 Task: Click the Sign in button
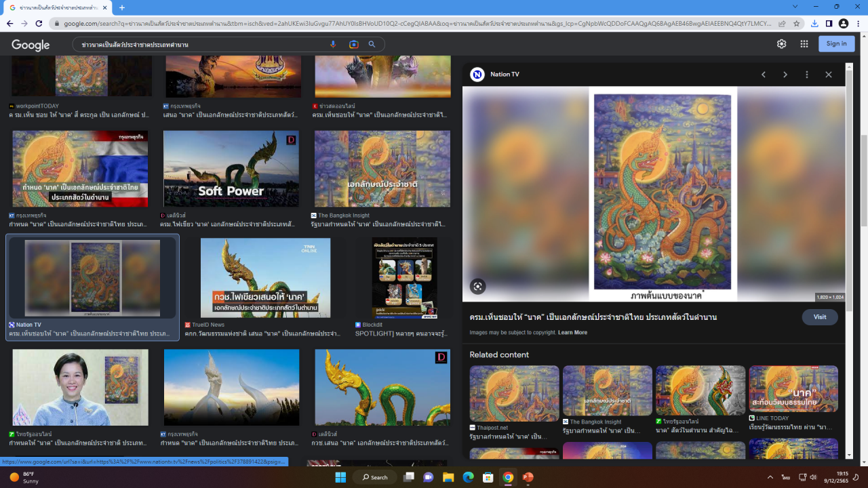pos(836,43)
